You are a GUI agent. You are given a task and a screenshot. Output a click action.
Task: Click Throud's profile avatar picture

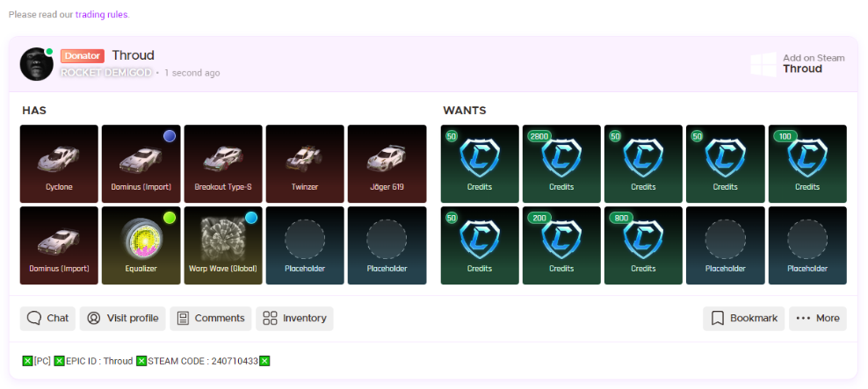pyautogui.click(x=37, y=64)
